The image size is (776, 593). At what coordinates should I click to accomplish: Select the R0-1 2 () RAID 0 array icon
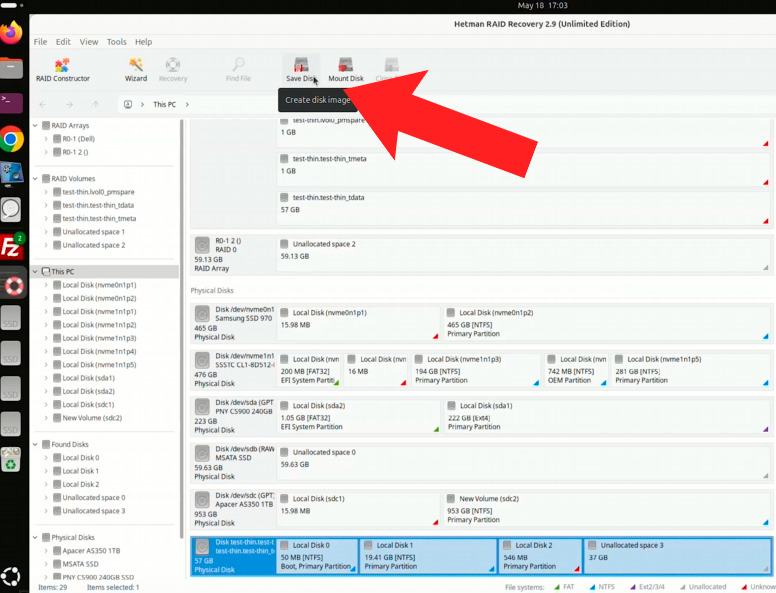(202, 245)
